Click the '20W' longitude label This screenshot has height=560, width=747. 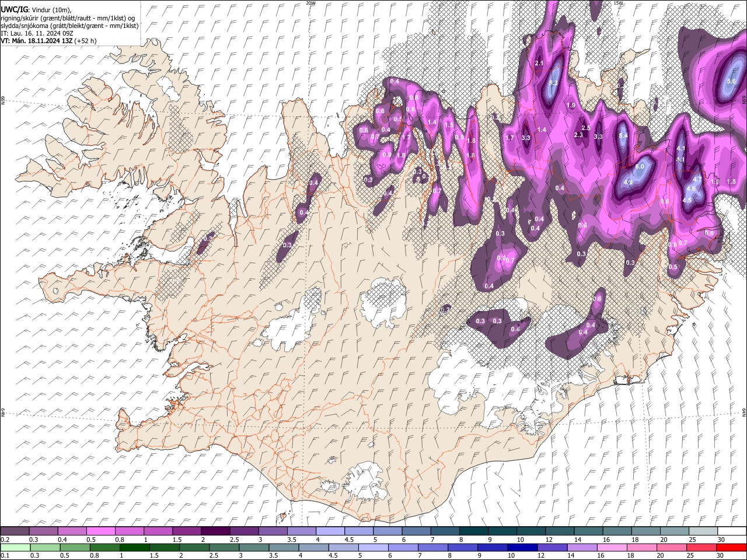310,3
